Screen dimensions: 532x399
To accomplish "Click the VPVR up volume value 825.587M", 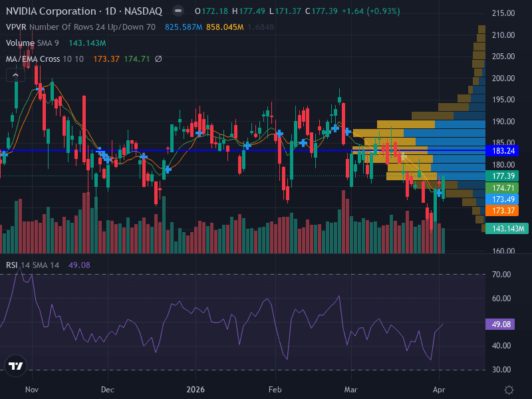I will (x=184, y=27).
